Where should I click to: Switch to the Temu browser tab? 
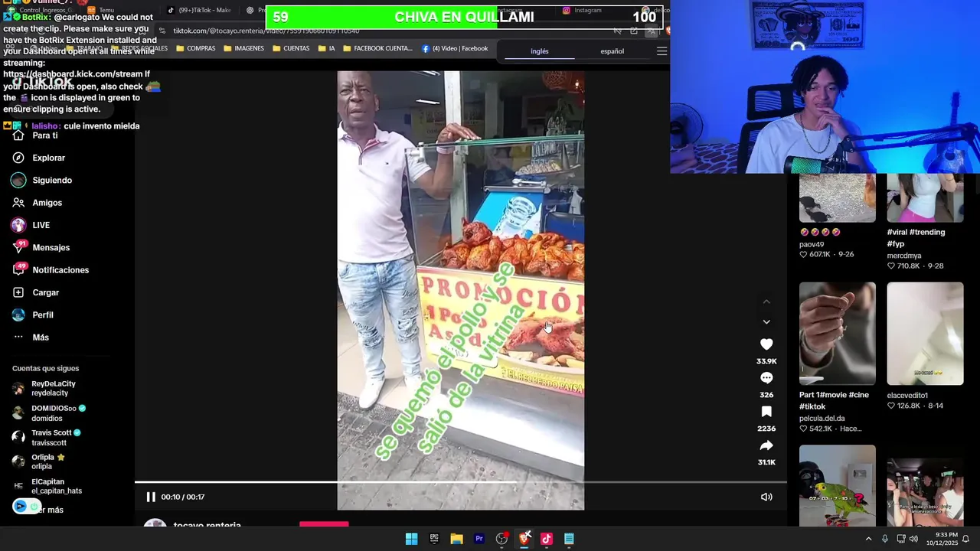pos(102,10)
